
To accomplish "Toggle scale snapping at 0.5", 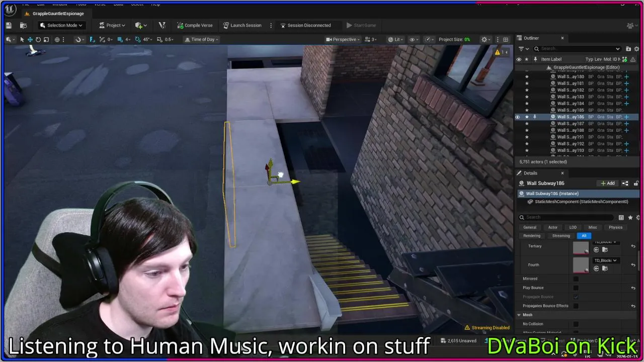I will 159,39.
